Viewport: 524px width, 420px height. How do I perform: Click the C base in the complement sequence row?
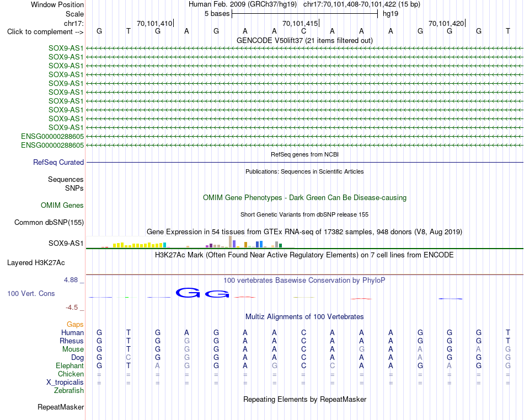pyautogui.click(x=303, y=31)
